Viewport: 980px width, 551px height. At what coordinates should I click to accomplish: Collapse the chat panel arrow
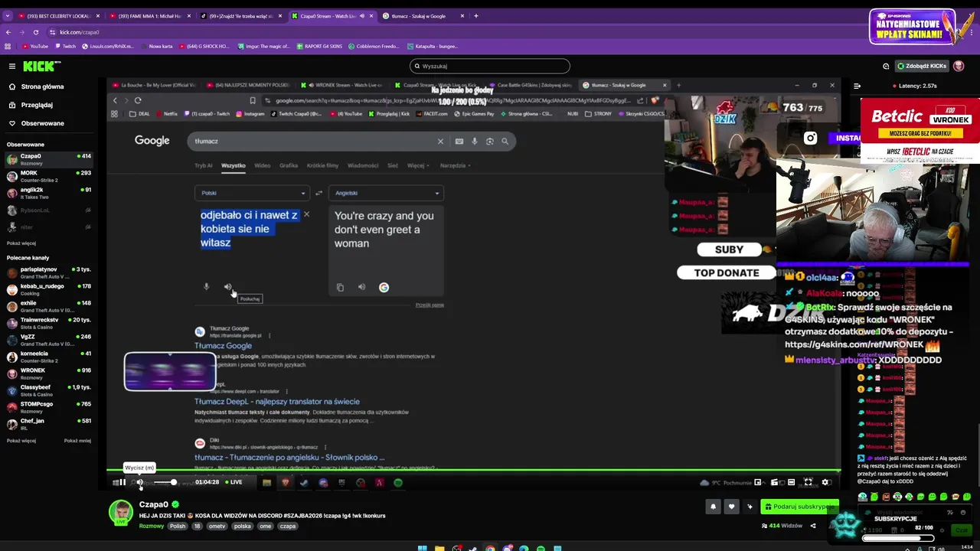(x=857, y=86)
